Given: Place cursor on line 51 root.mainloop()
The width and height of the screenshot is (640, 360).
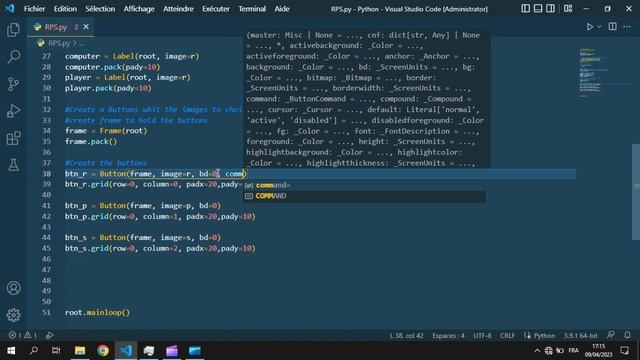Looking at the screenshot, I should (x=97, y=312).
